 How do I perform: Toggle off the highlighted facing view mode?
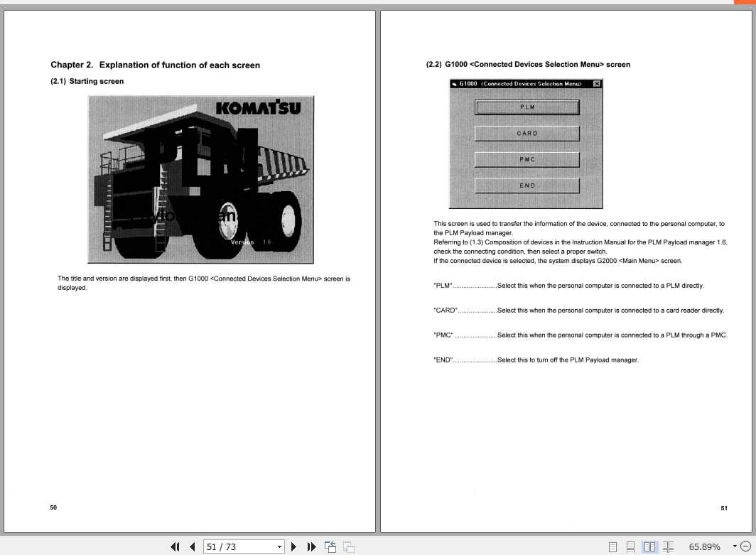pos(650,546)
